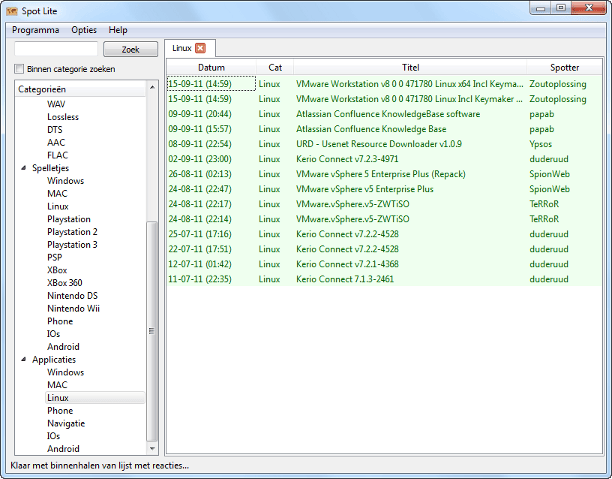Select IOs under Applicaties
This screenshot has height=479, width=612.
[x=53, y=436]
